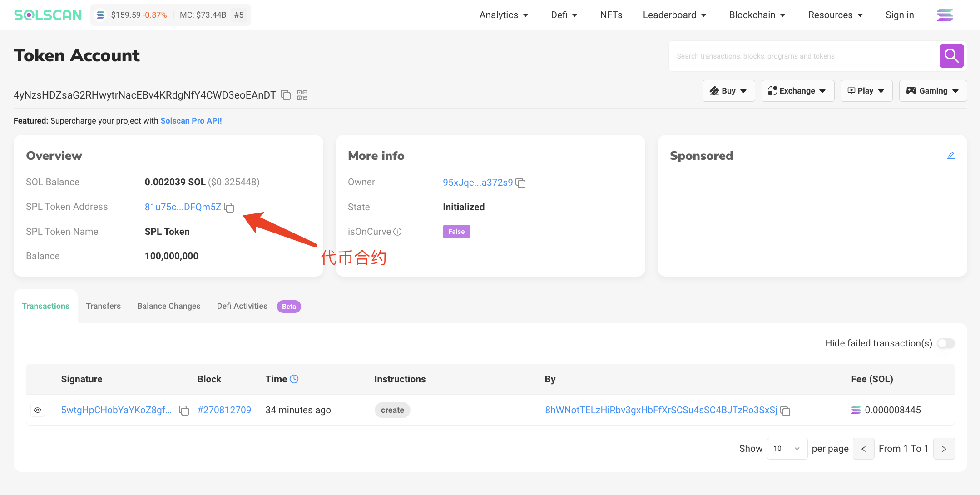This screenshot has width=980, height=495.
Task: Toggle the transaction row eye icon
Action: coord(38,410)
